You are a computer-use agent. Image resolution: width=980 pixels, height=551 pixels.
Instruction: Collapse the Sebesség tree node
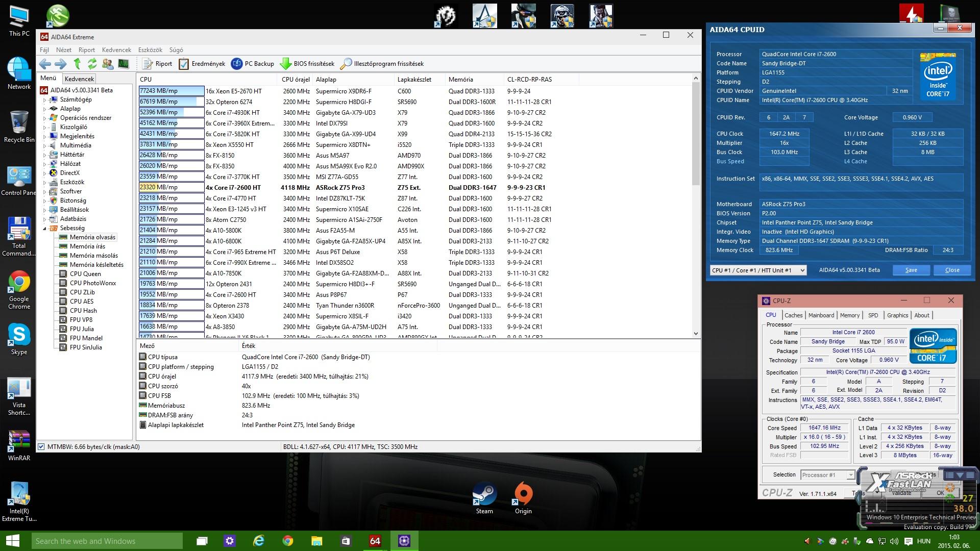point(44,228)
